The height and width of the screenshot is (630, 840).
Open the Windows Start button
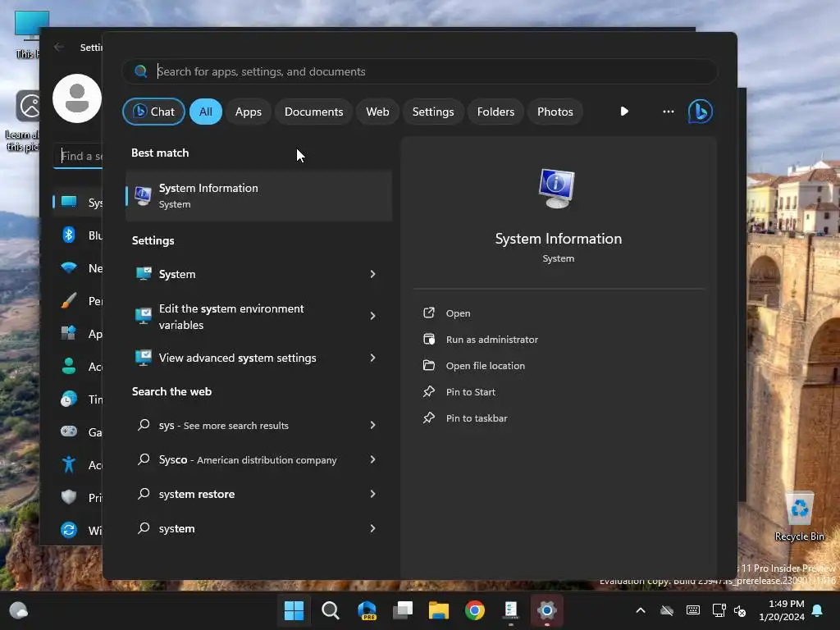294,610
